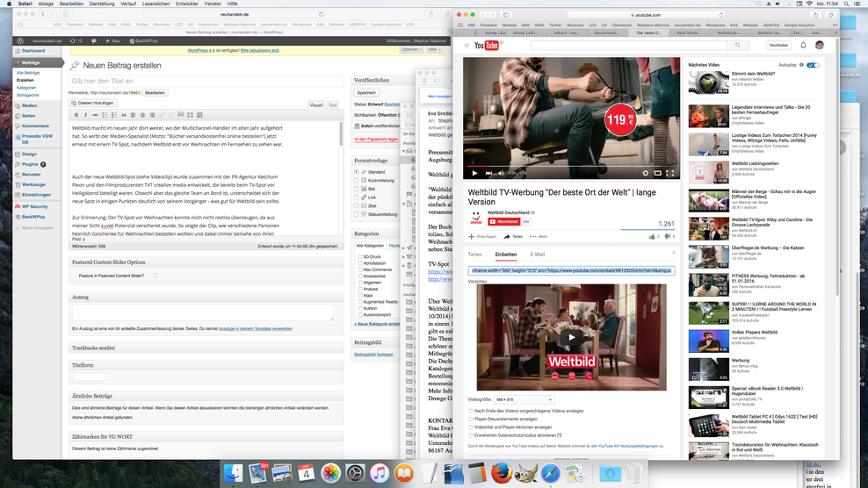Open 'Hinzufügen' add-to-playlist menu on YouTube
868x488 pixels.
[482, 237]
